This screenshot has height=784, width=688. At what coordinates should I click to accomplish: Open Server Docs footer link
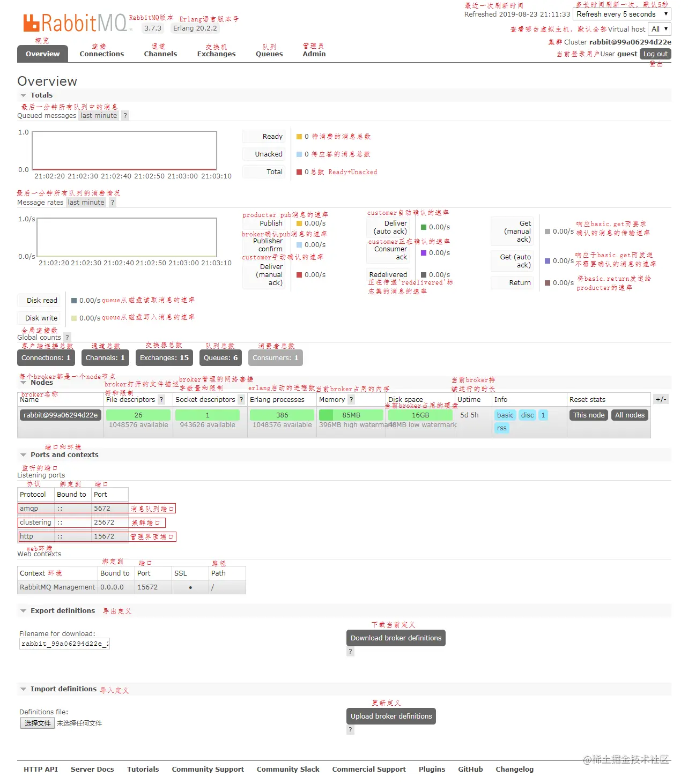pyautogui.click(x=92, y=770)
